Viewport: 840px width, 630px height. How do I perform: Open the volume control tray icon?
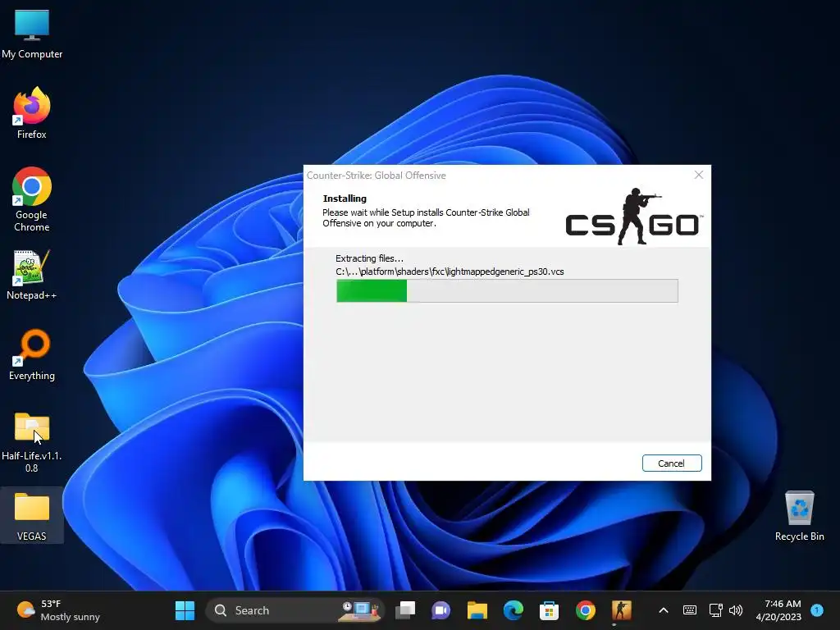[x=736, y=610]
